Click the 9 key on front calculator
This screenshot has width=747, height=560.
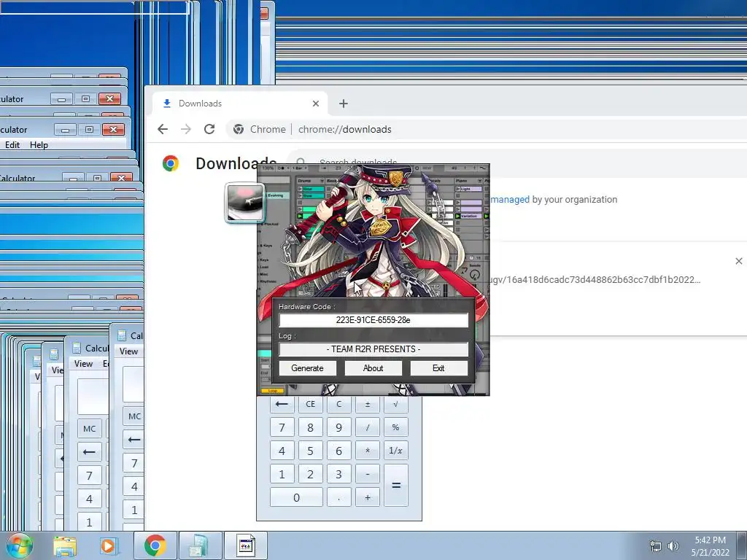pyautogui.click(x=338, y=427)
